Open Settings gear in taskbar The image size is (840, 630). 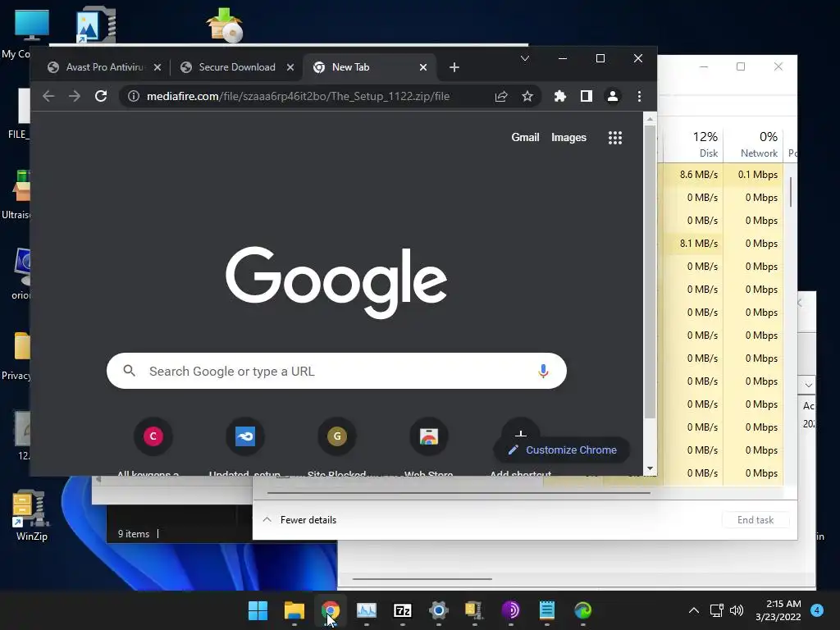point(438,610)
